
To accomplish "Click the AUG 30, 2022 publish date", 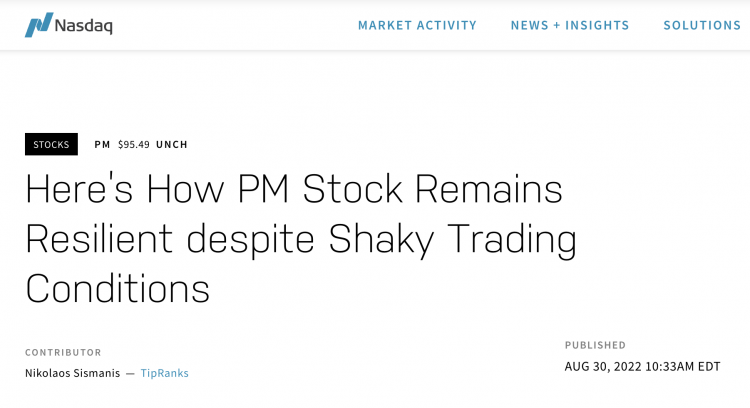I will tap(603, 366).
